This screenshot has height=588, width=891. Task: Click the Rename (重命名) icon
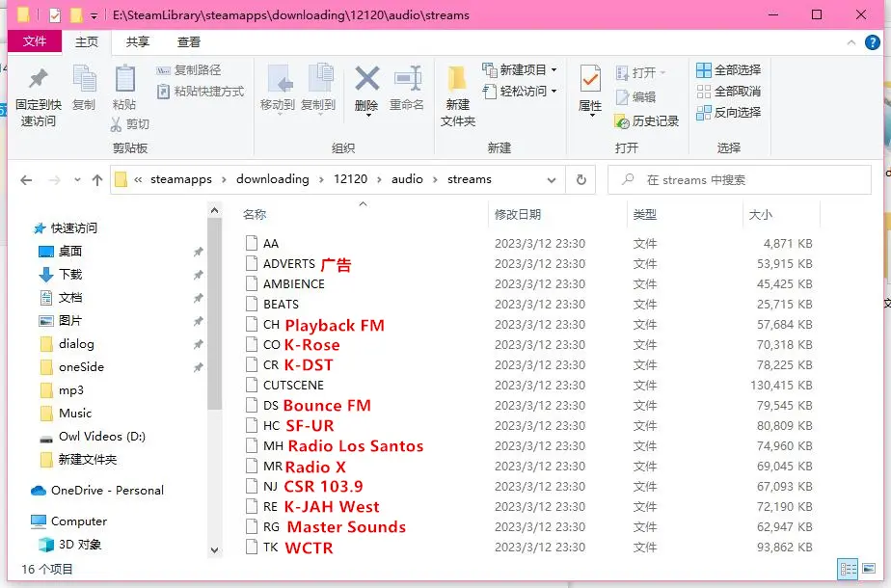(x=407, y=88)
